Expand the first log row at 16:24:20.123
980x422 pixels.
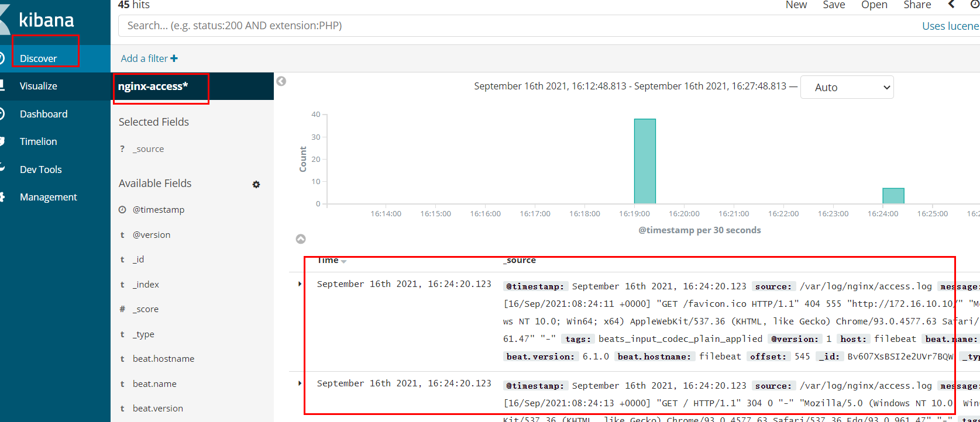point(300,284)
